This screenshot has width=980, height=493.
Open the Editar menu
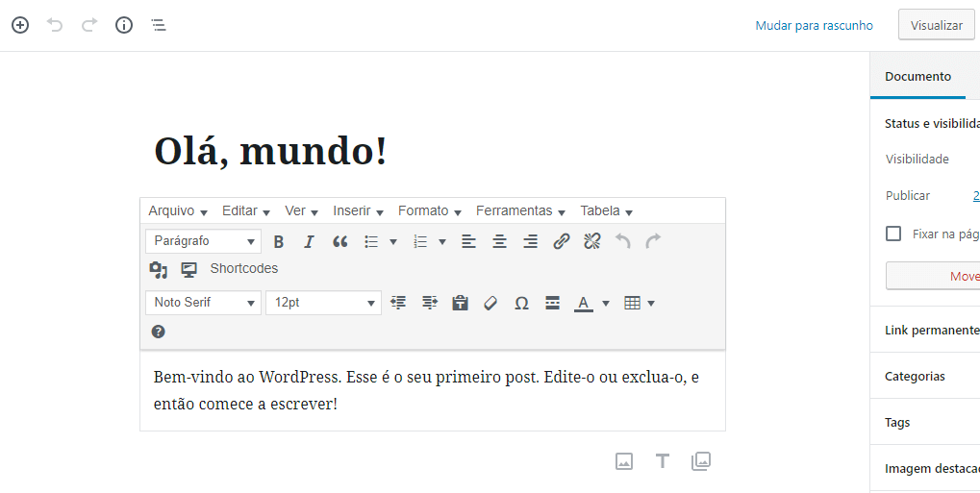(x=245, y=211)
